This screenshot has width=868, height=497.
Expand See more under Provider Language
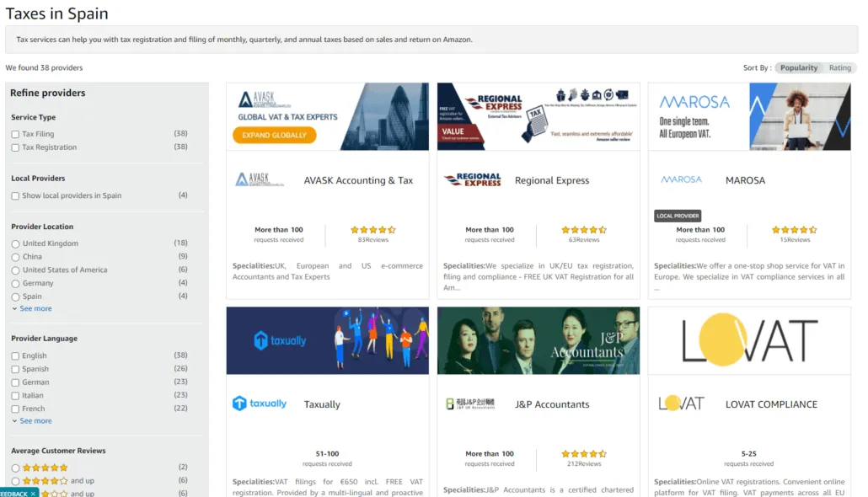point(35,420)
